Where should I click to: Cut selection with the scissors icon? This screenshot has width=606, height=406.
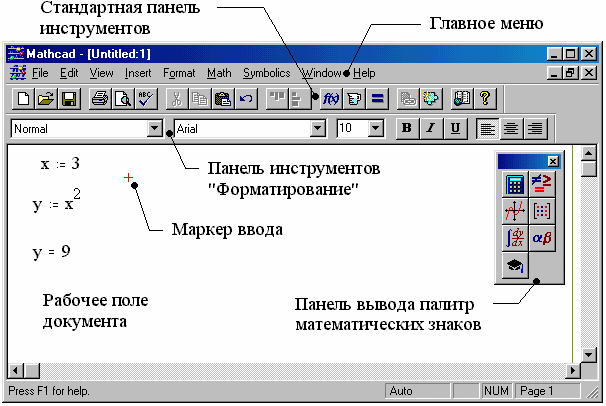pos(177,99)
